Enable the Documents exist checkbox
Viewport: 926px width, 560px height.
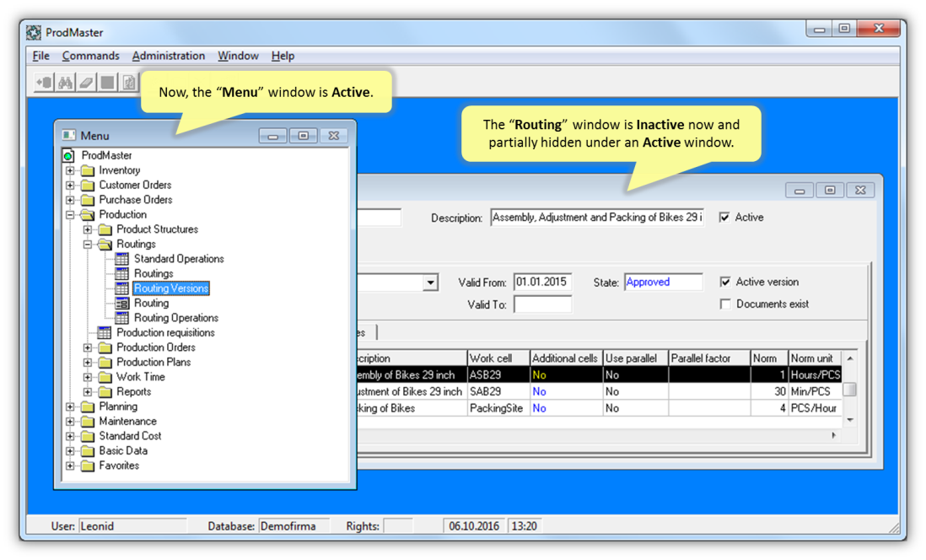coord(725,304)
